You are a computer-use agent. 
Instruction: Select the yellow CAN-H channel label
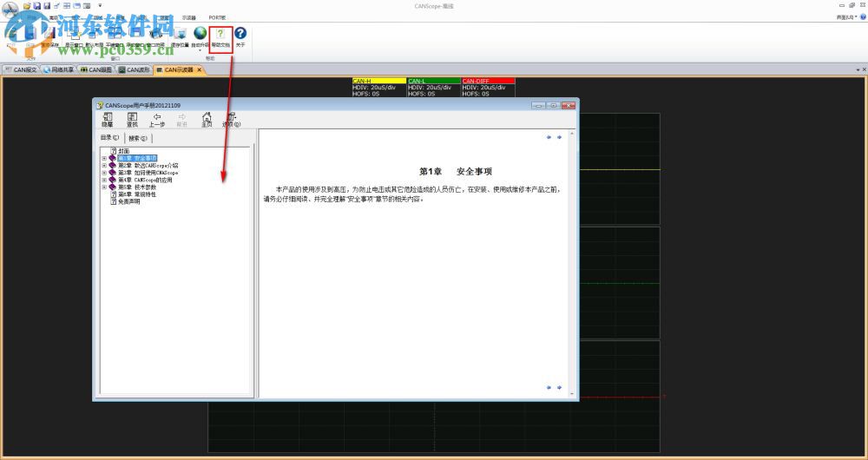[x=378, y=81]
